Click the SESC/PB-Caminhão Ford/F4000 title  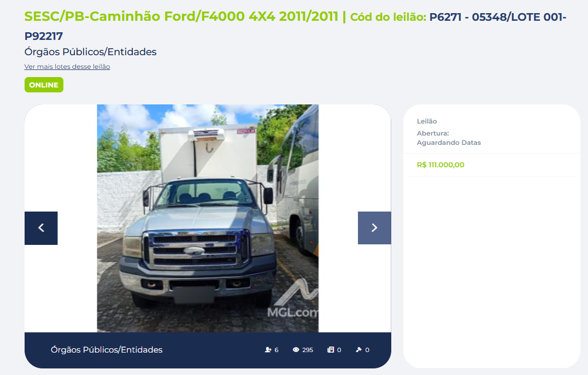coord(181,16)
